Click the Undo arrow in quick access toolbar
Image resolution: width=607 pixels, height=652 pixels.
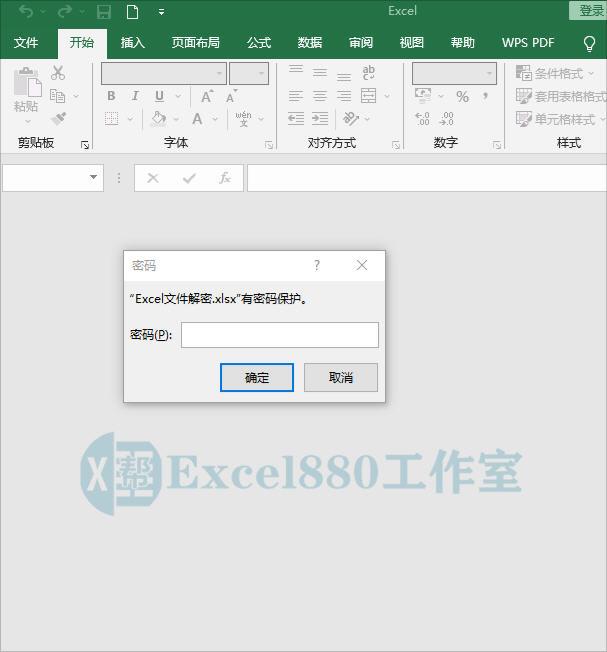point(26,12)
